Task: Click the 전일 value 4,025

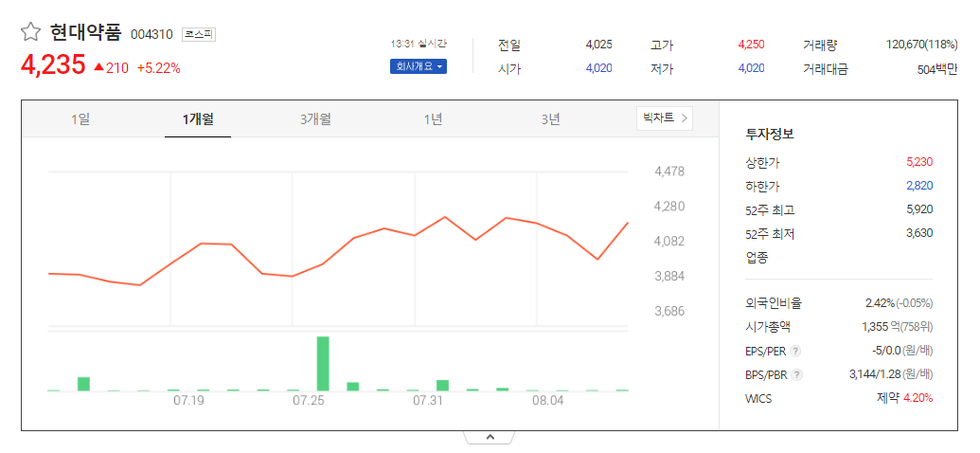Action: 598,45
